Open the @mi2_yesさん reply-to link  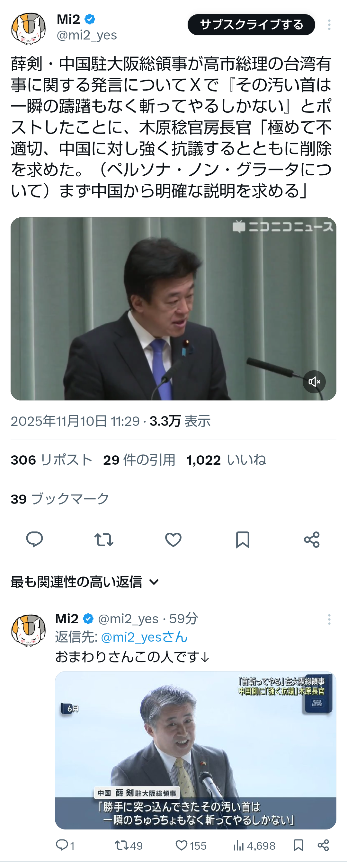point(144,637)
